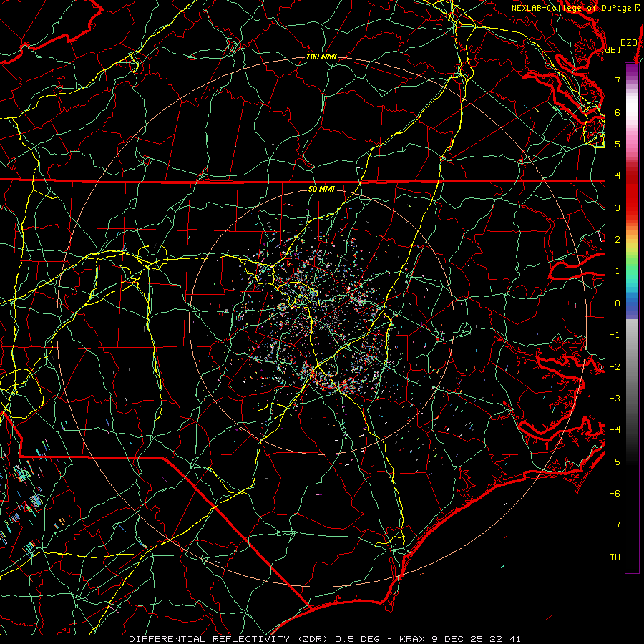The width and height of the screenshot is (644, 644).
Task: Click the -4 tick label on colorbar
Action: pyautogui.click(x=615, y=430)
